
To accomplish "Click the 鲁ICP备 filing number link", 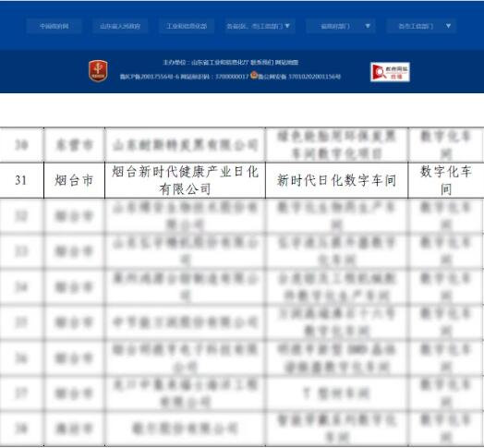I will [x=150, y=77].
